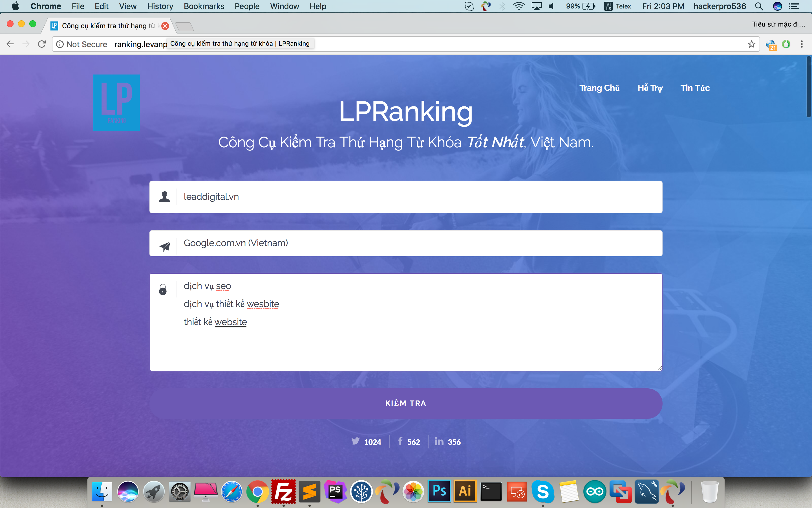Open the Tin Tức link
This screenshot has width=812, height=508.
(695, 88)
